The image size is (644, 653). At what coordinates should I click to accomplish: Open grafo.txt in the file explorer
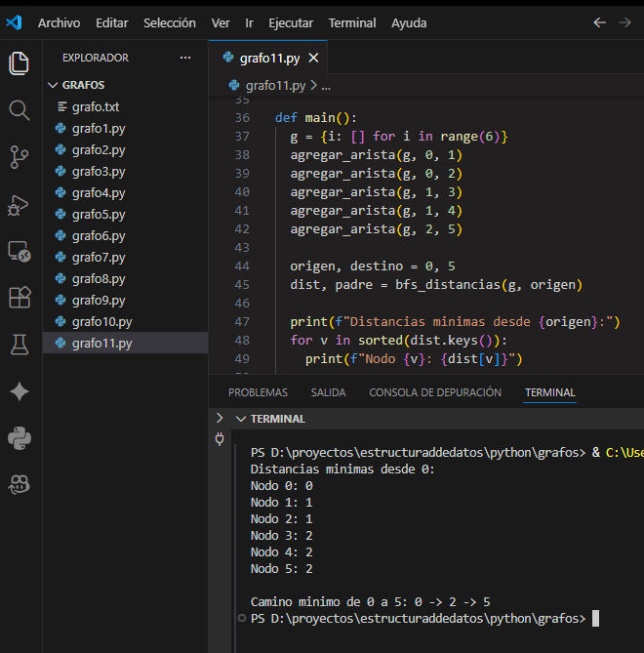click(x=95, y=106)
